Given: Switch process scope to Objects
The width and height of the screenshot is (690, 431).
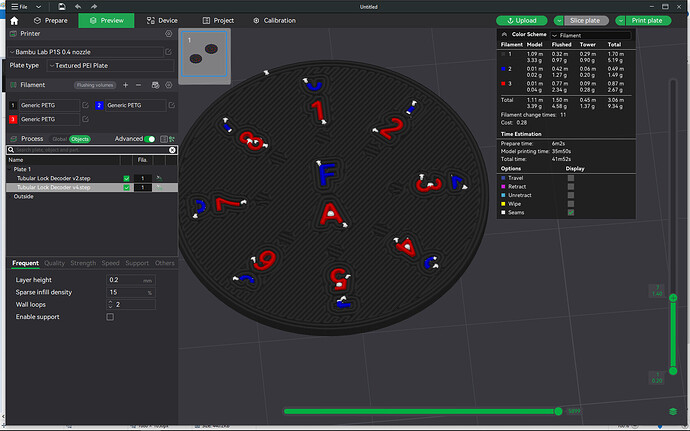Looking at the screenshot, I should coord(80,139).
